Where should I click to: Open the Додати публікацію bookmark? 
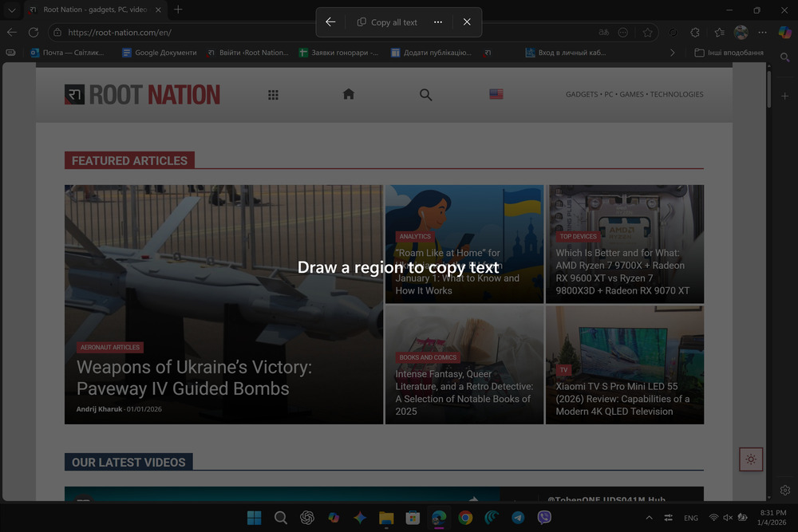431,53
